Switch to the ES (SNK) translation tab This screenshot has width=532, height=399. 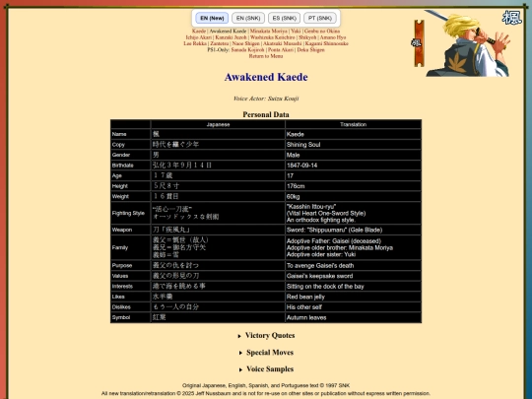[285, 18]
